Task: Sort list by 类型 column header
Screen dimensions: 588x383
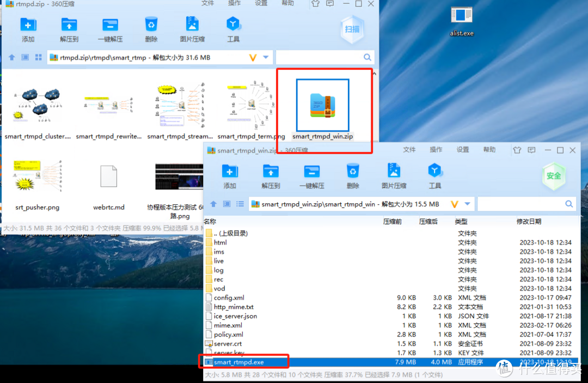Action: point(461,222)
